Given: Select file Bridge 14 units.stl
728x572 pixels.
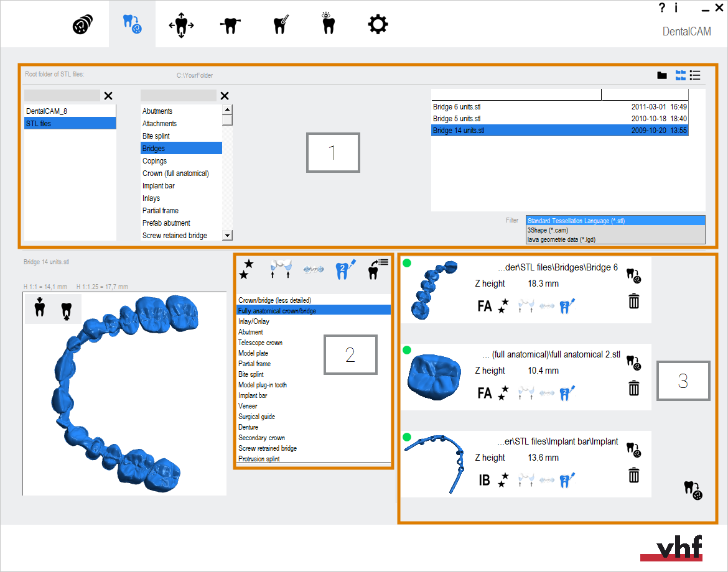Looking at the screenshot, I should point(559,131).
